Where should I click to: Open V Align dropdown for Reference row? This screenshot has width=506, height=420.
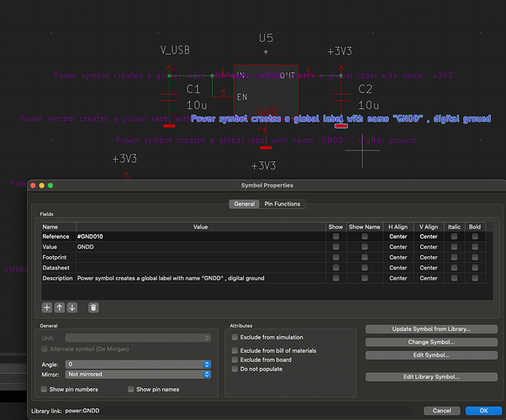(x=429, y=236)
